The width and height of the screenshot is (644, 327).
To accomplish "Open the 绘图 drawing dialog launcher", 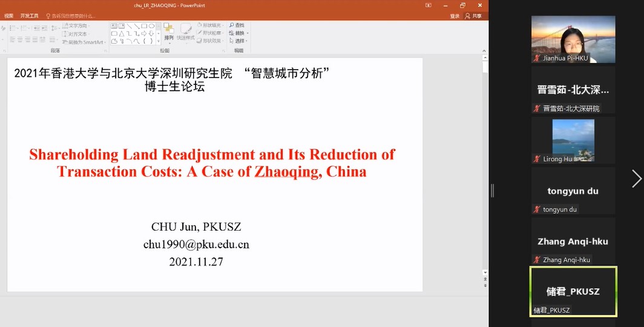I will click(x=224, y=51).
